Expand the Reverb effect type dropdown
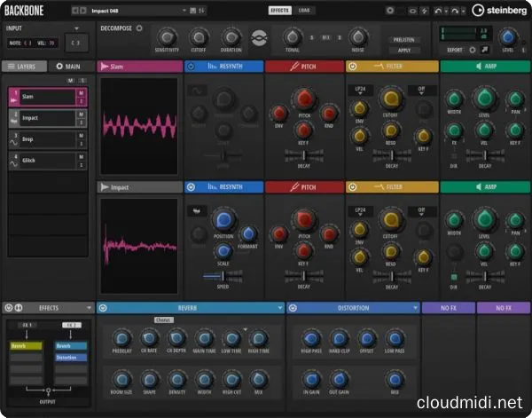 (277, 308)
